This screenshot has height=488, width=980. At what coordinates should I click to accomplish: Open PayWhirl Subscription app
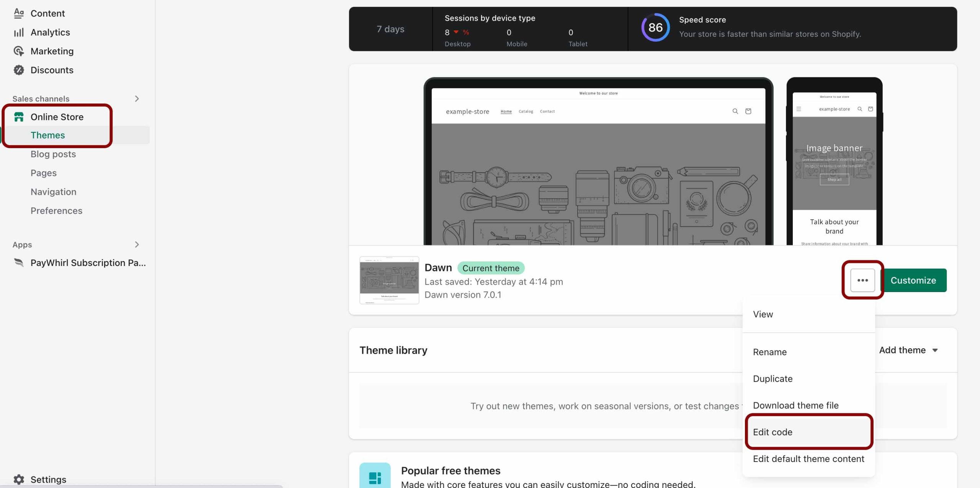click(x=88, y=263)
